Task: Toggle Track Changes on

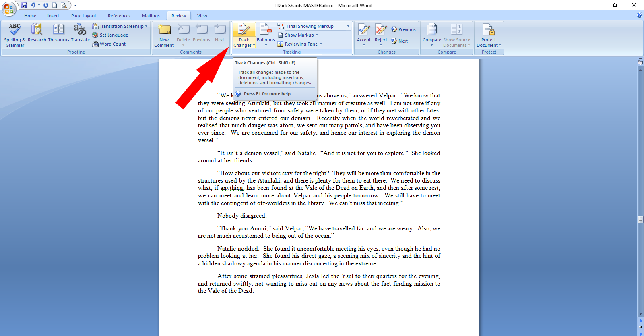Action: tap(244, 30)
